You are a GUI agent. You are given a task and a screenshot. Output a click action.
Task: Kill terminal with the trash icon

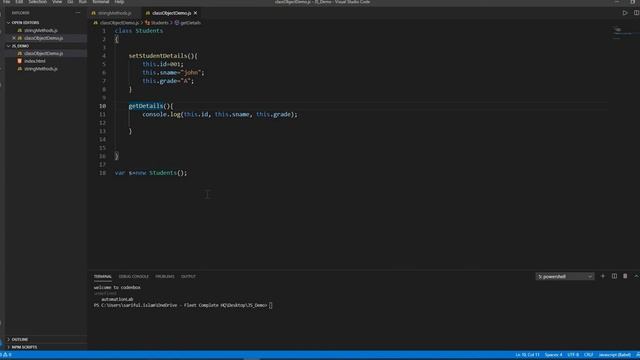pos(625,276)
